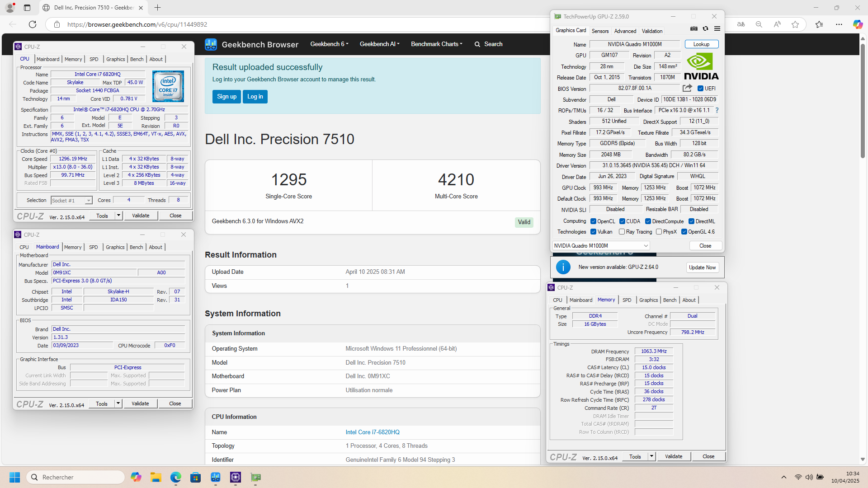Screen dimensions: 868x488
Task: Click the new tab plus icon
Action: click(157, 8)
